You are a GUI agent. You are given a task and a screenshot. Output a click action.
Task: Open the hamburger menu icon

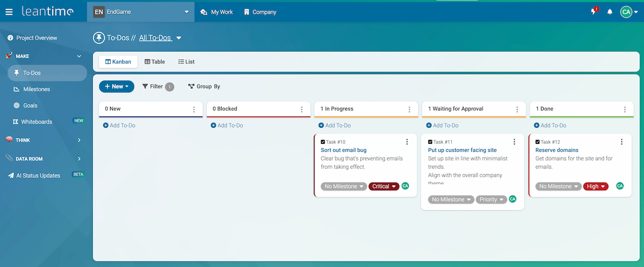[9, 12]
